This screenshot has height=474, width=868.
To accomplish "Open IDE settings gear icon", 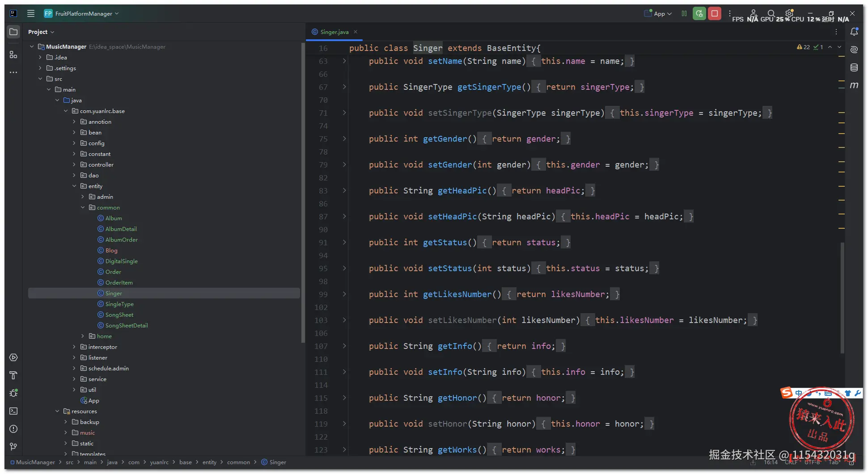I will click(x=789, y=13).
